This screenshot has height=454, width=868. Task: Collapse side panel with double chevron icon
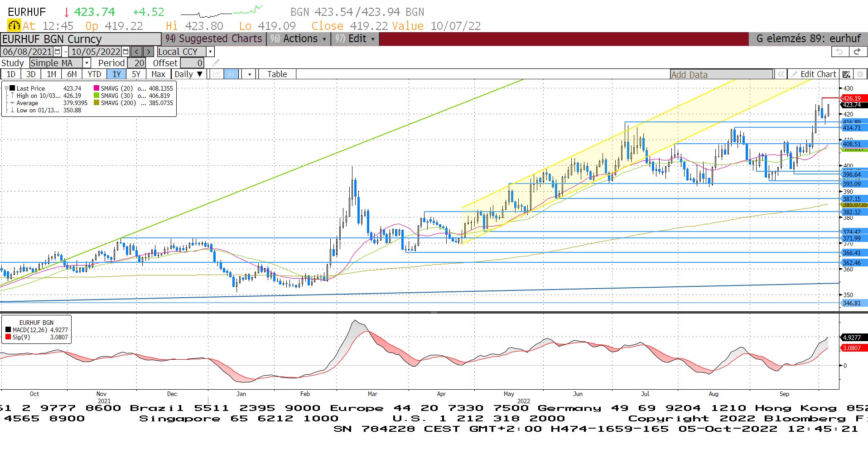pos(781,74)
